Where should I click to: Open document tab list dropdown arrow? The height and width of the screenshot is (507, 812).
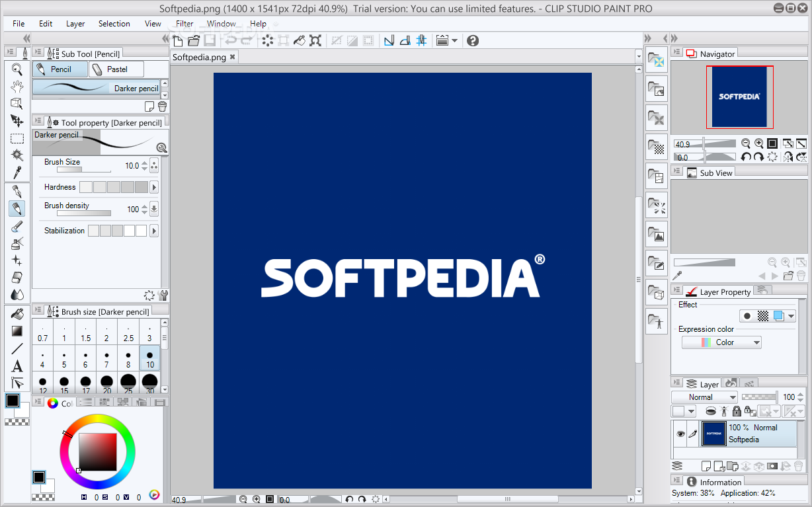[x=639, y=57]
